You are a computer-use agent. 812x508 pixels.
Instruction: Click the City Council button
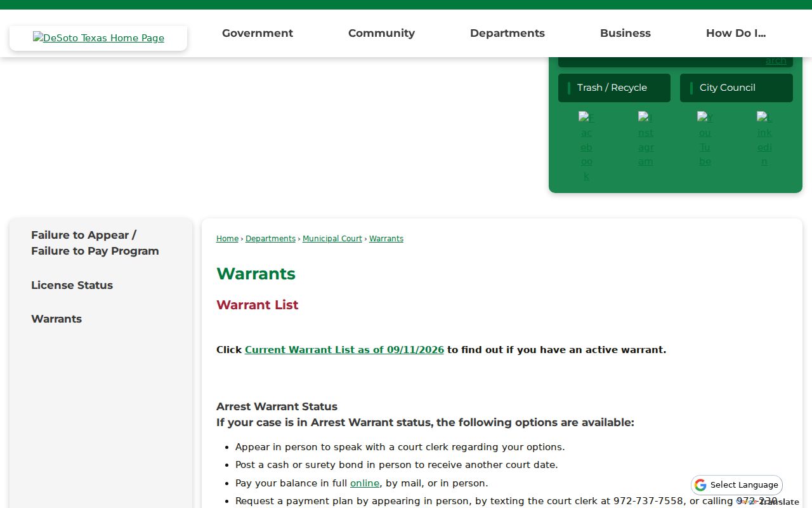737,88
